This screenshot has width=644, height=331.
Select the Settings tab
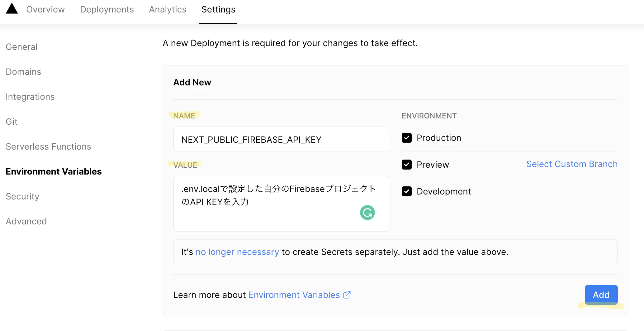(218, 9)
